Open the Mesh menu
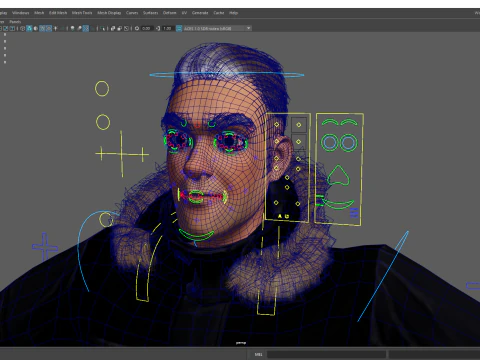 pyautogui.click(x=39, y=13)
